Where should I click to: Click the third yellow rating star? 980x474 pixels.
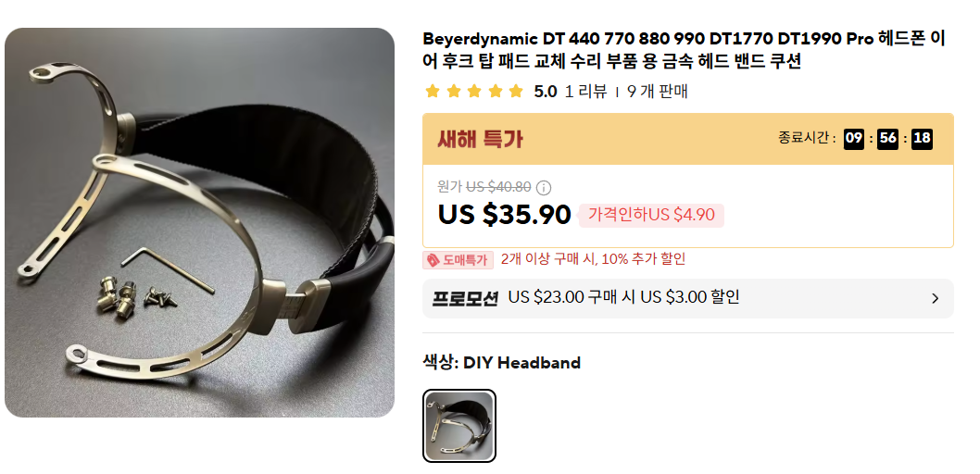473,92
